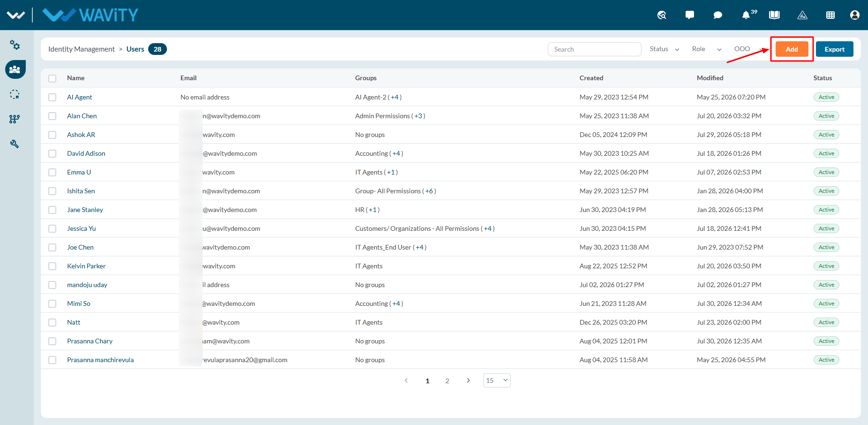Click the small Wavity checkmark logo icon
The height and width of the screenshot is (425, 868).
pos(16,15)
